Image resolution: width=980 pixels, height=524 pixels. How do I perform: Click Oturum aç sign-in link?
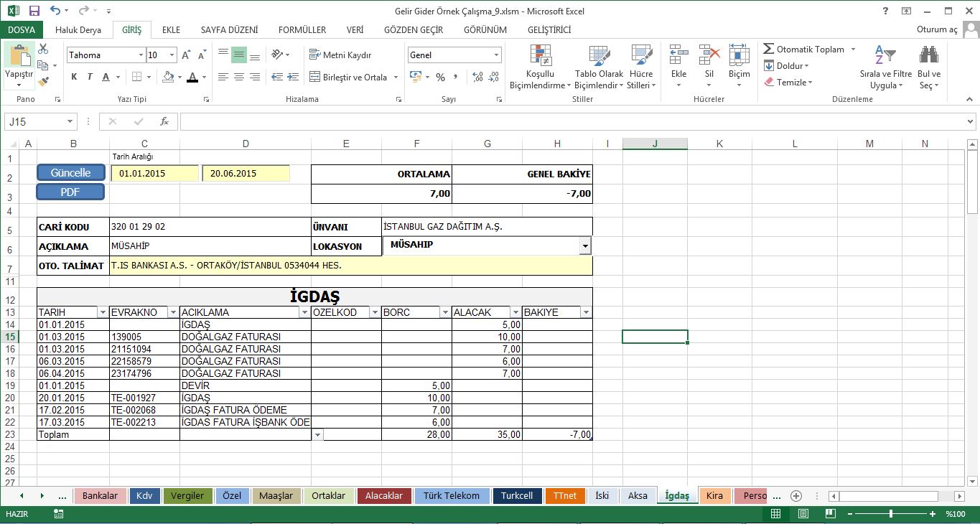tap(938, 30)
